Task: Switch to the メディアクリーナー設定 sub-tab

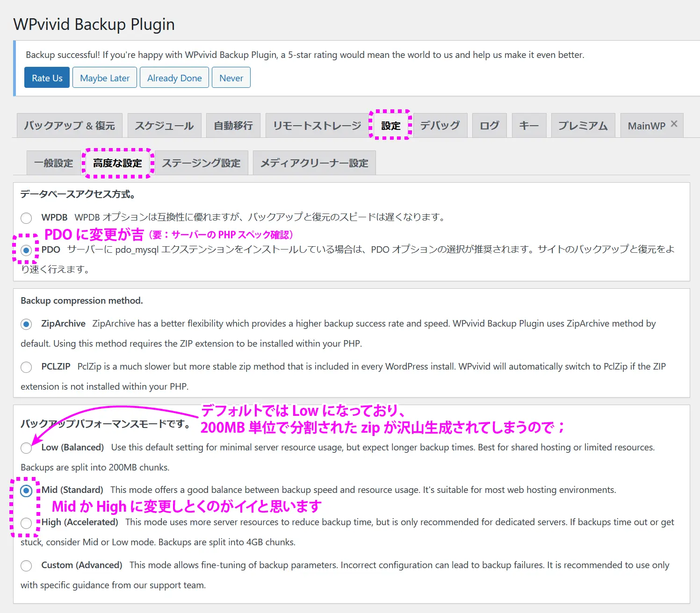Action: 314,163
